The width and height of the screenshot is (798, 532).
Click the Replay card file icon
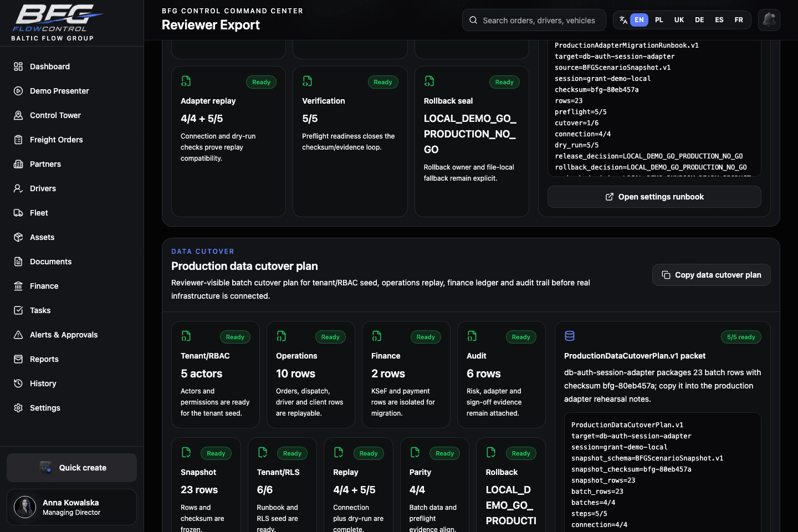coord(339,452)
